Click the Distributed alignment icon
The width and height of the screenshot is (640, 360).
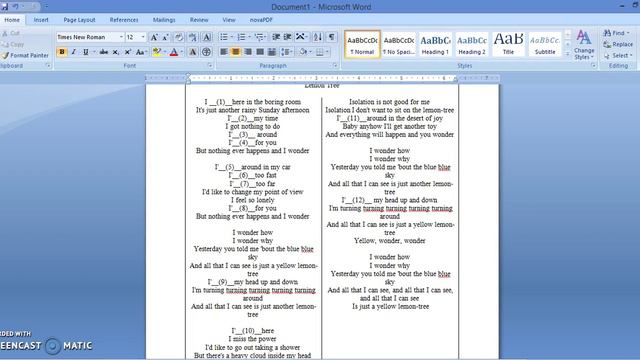point(271,52)
